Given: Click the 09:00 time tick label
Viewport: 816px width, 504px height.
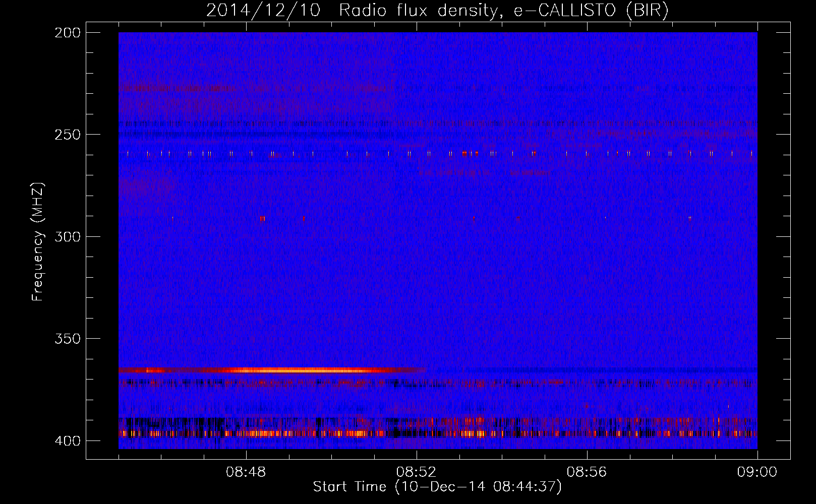Looking at the screenshot, I should [x=757, y=472].
